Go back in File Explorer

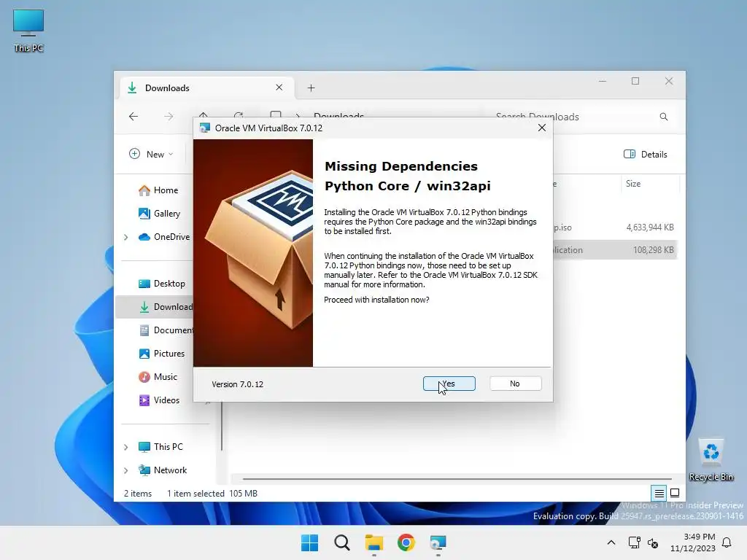click(133, 116)
